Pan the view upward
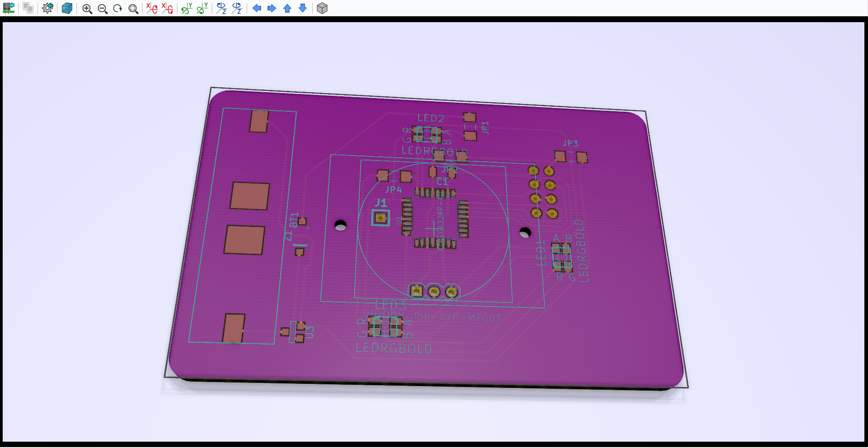This screenshot has width=868, height=448. click(x=287, y=8)
